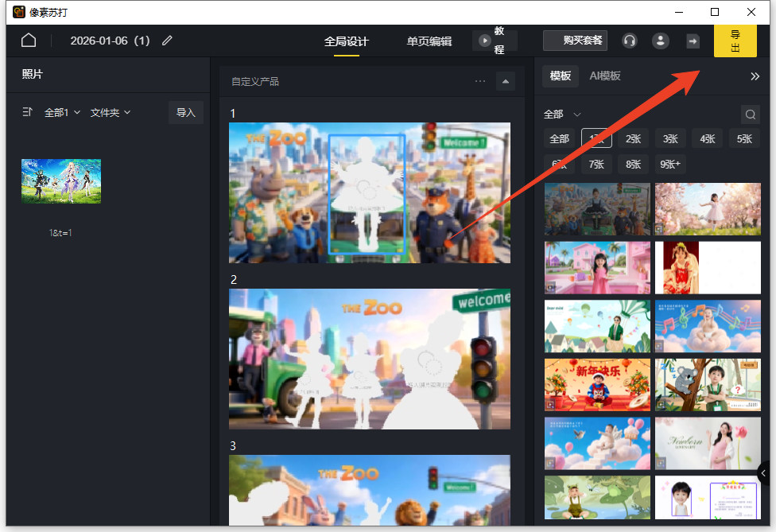Click the 自定义产品 label
The image size is (776, 532).
(255, 82)
